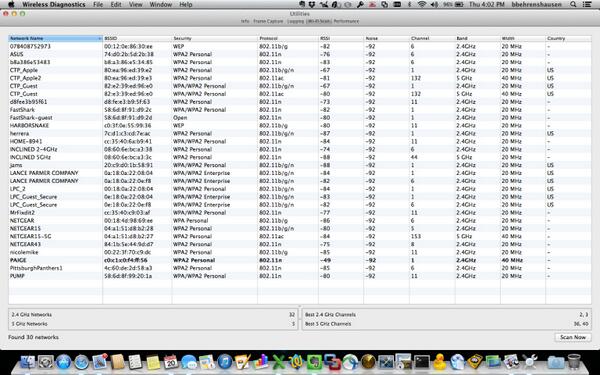
Task: Select the bold PAIGE network row
Action: click(300, 260)
